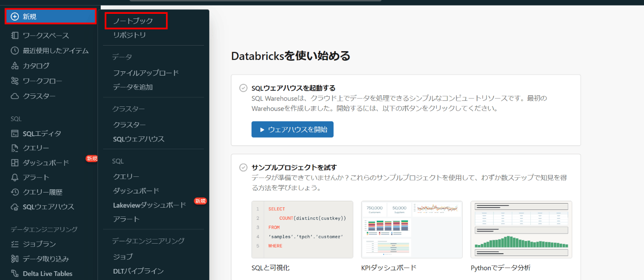644x280 pixels.
Task: Select ノートブック in the new menu
Action: pos(133,21)
